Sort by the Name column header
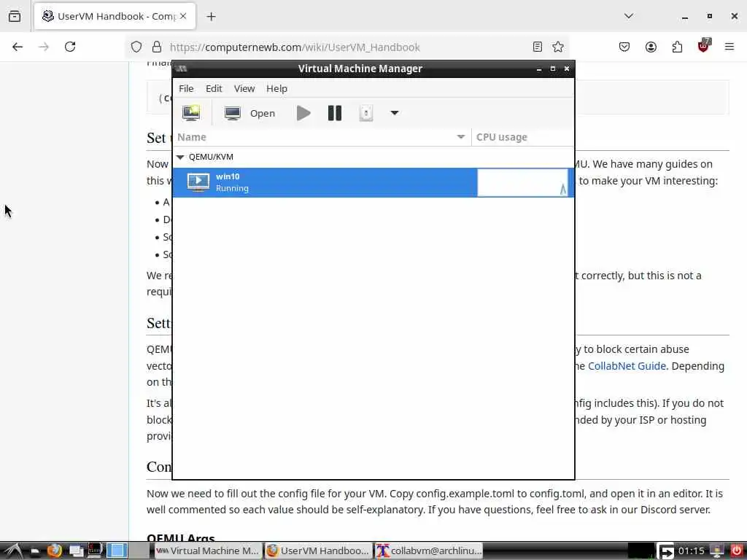Image resolution: width=747 pixels, height=560 pixels. pos(322,137)
